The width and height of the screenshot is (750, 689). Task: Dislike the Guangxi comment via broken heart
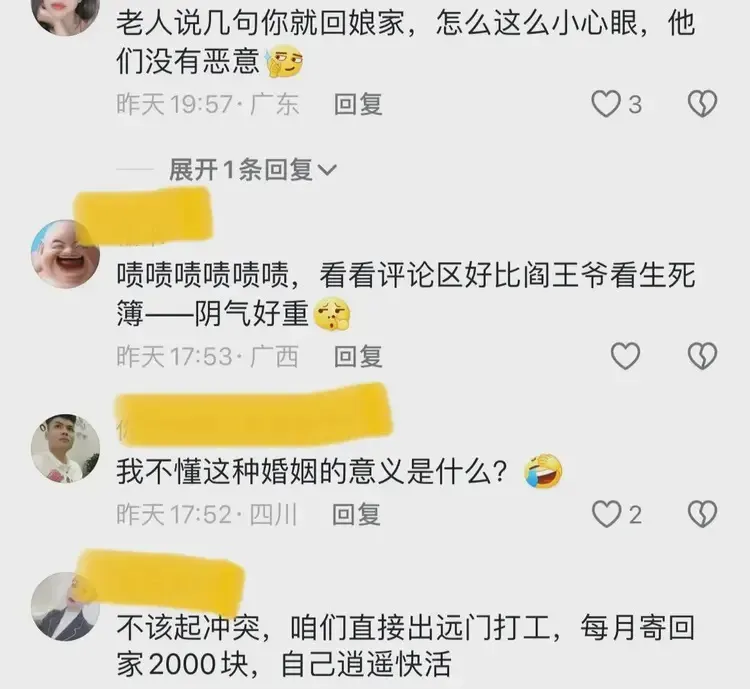click(x=702, y=356)
